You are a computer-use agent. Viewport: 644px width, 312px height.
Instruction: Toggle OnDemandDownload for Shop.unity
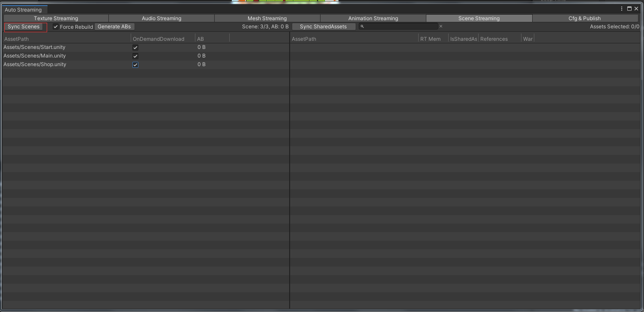(135, 65)
